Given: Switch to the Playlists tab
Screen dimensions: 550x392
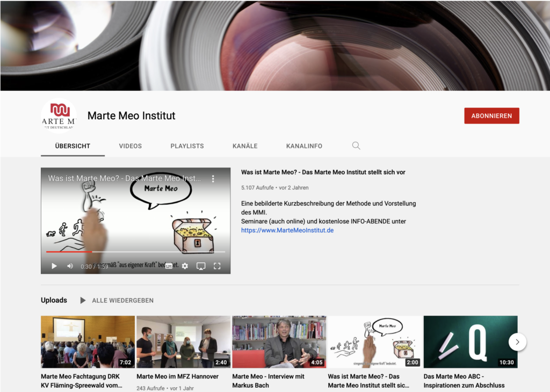Looking at the screenshot, I should pyautogui.click(x=187, y=146).
